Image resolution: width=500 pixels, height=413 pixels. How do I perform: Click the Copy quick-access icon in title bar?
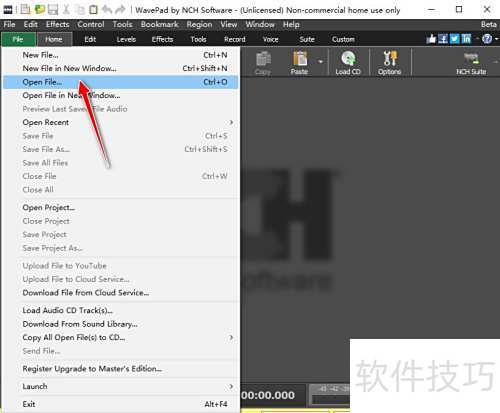tap(80, 10)
